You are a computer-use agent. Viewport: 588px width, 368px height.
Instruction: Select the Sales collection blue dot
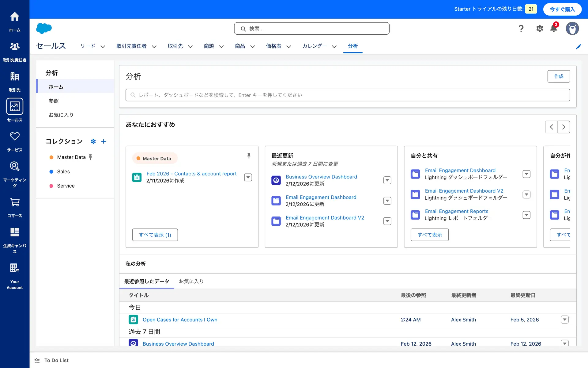point(51,172)
